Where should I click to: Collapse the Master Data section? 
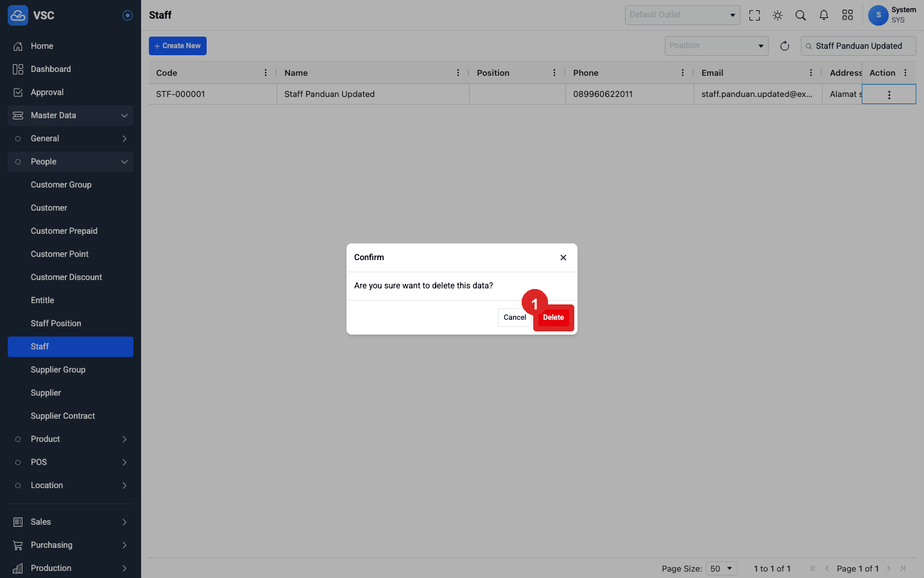tap(71, 116)
